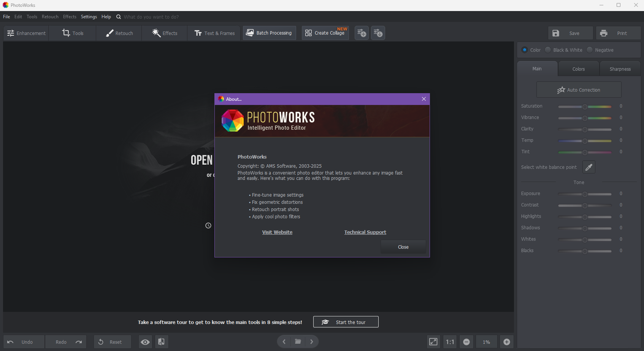Click the fit-to-screen icon
644x351 pixels.
tap(433, 342)
